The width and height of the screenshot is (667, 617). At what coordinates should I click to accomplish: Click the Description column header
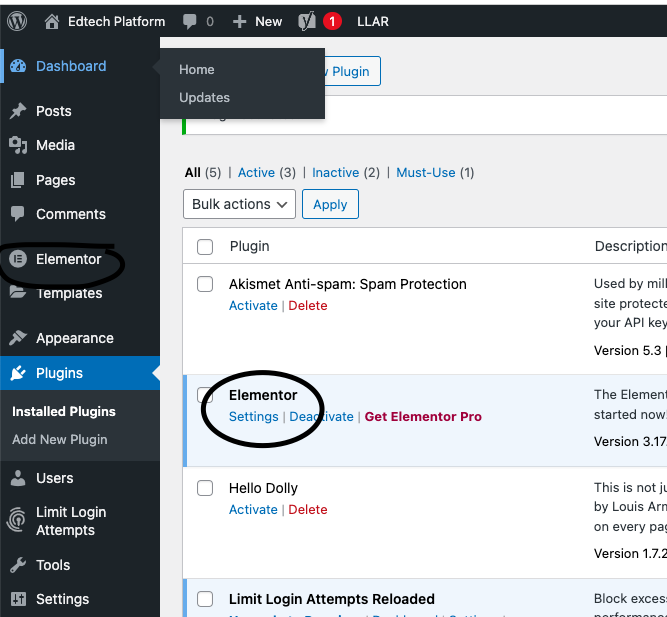click(x=630, y=246)
